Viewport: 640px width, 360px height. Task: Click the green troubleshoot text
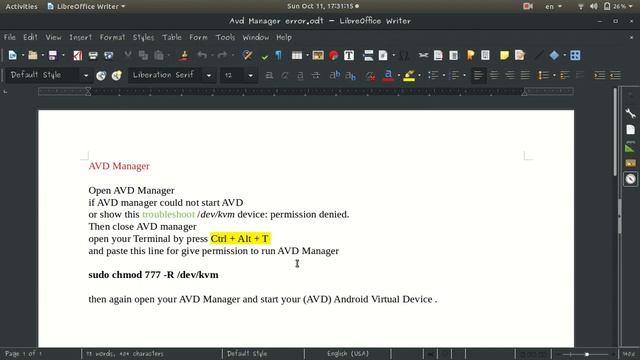(x=168, y=214)
